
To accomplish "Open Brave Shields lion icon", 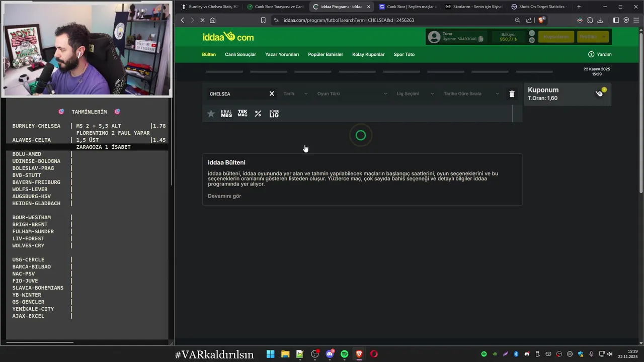I will tap(542, 20).
